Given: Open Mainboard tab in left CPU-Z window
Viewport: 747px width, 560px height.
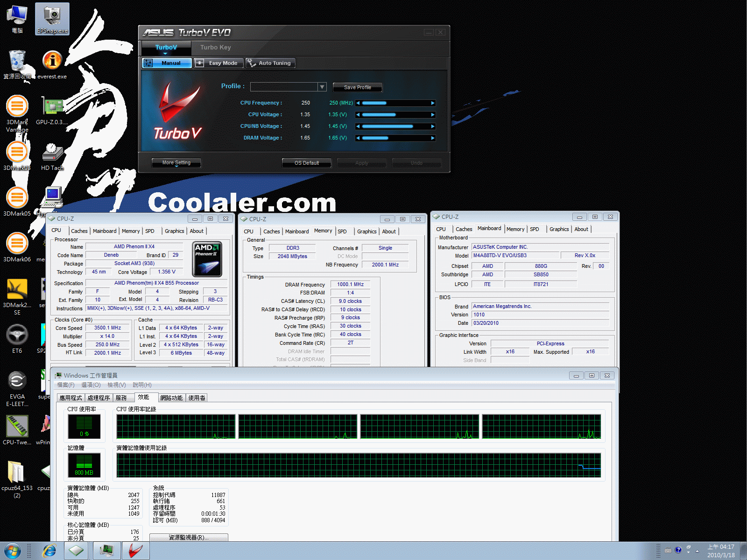Looking at the screenshot, I should point(105,231).
